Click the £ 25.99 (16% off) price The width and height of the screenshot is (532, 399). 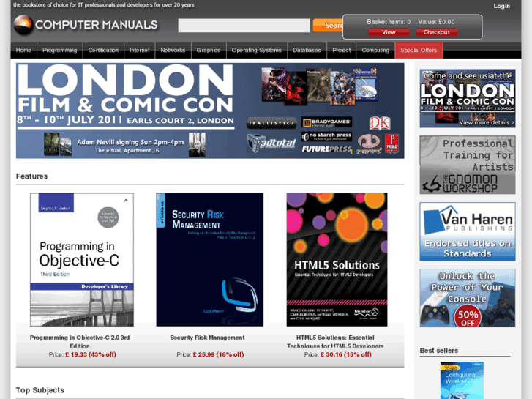[x=219, y=354]
